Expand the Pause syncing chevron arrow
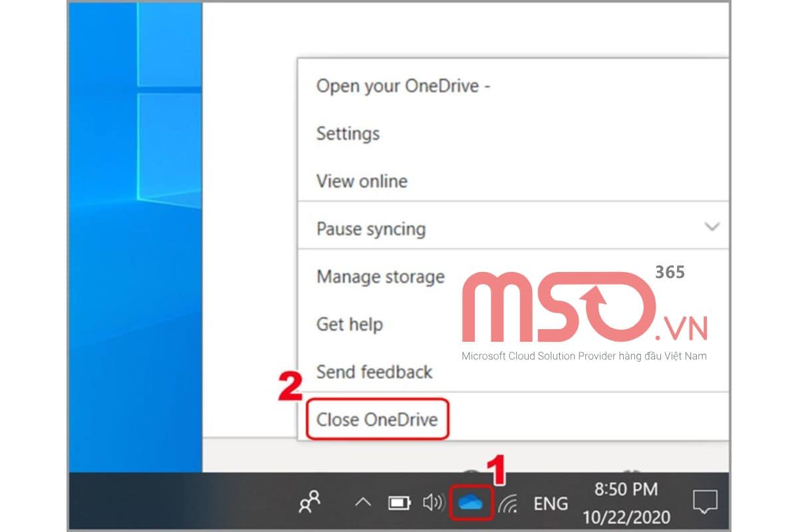 pyautogui.click(x=712, y=227)
